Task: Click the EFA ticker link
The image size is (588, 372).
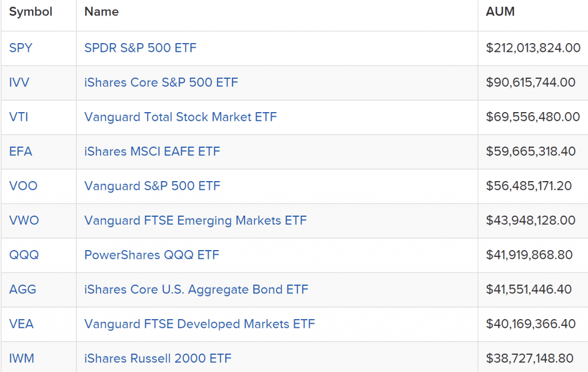Action: [x=21, y=152]
